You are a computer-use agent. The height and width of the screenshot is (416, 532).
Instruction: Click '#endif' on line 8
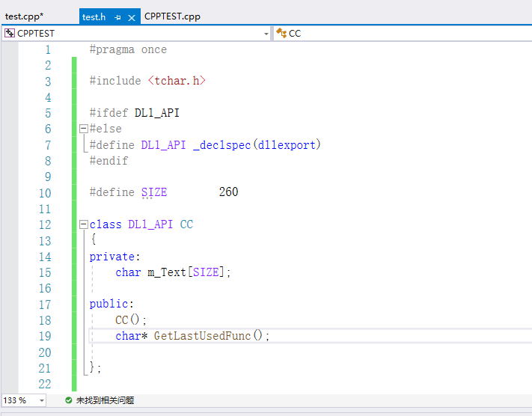pyautogui.click(x=108, y=161)
